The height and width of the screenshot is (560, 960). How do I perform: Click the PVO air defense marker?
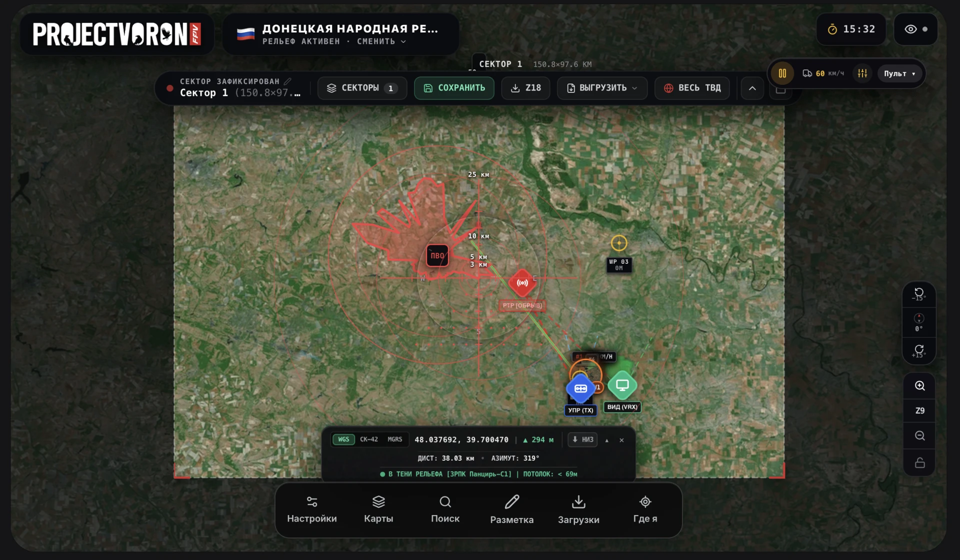(437, 255)
